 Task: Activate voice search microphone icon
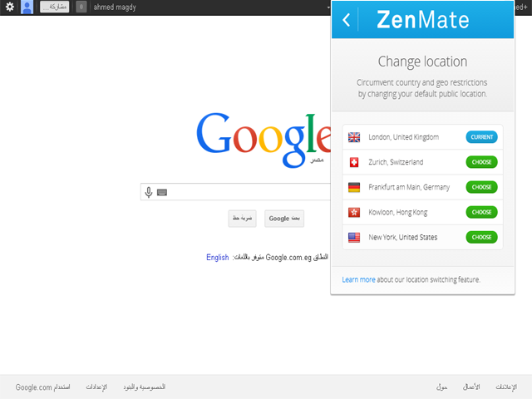coord(149,192)
